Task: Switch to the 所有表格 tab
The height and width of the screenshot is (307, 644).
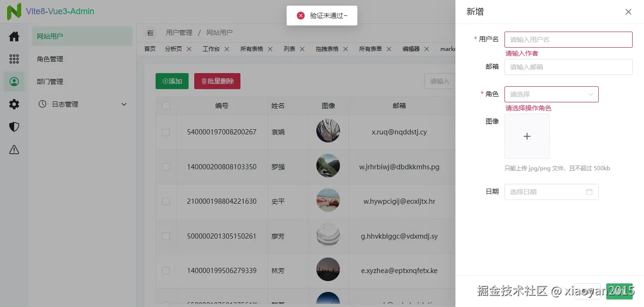Action: (251, 49)
